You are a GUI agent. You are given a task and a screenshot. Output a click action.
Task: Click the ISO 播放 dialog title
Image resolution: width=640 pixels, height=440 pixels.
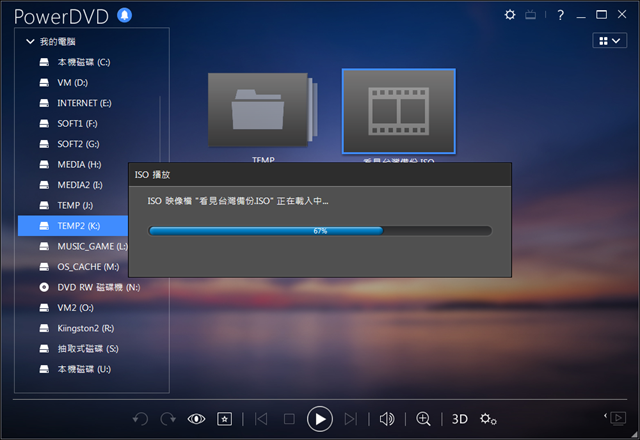click(x=153, y=175)
